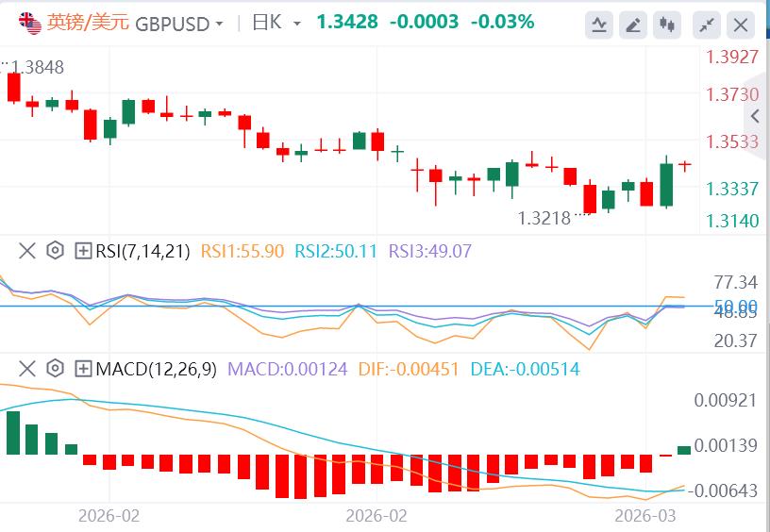Remove the RSI indicator with X icon
Screen dimensions: 770x532
click(x=26, y=251)
